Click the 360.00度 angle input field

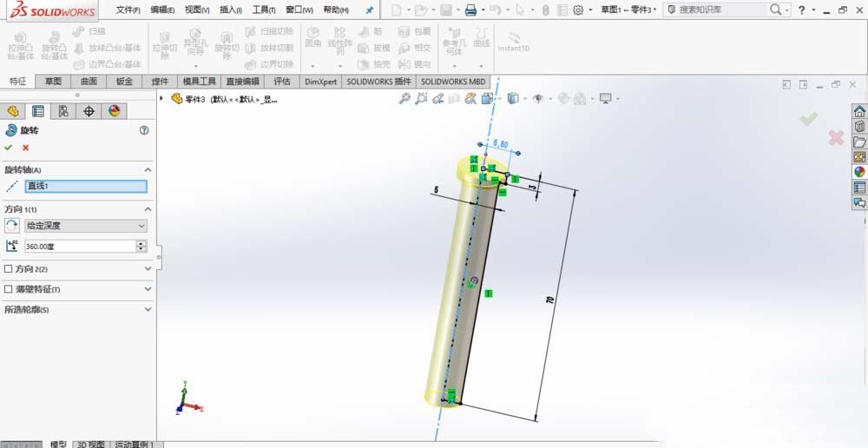coord(80,247)
